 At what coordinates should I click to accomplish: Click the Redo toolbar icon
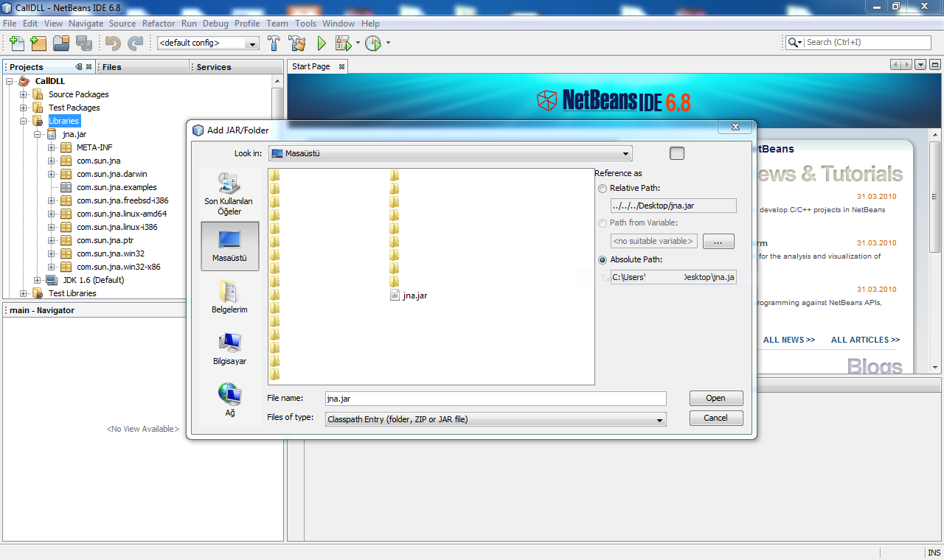[136, 43]
